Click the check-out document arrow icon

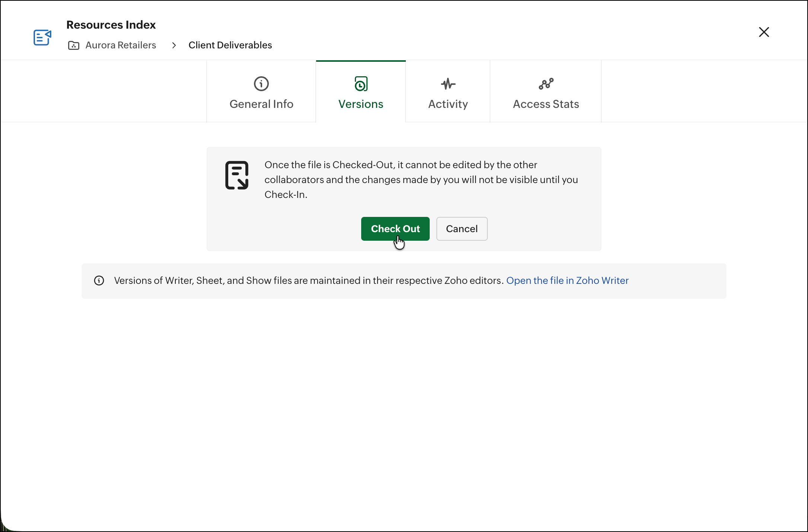tap(237, 175)
